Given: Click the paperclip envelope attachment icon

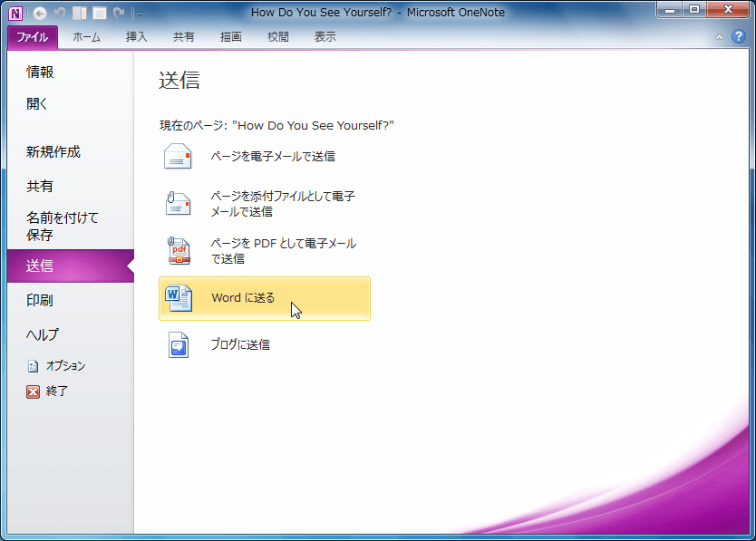Looking at the screenshot, I should click(x=178, y=204).
